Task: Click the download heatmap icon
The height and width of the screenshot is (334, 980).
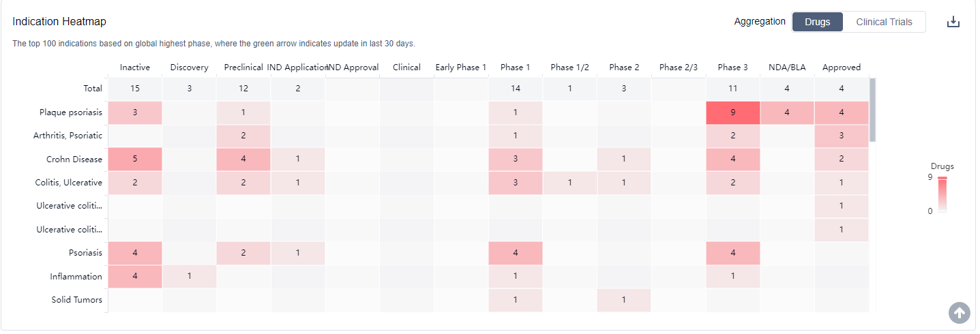Action: pyautogui.click(x=953, y=22)
